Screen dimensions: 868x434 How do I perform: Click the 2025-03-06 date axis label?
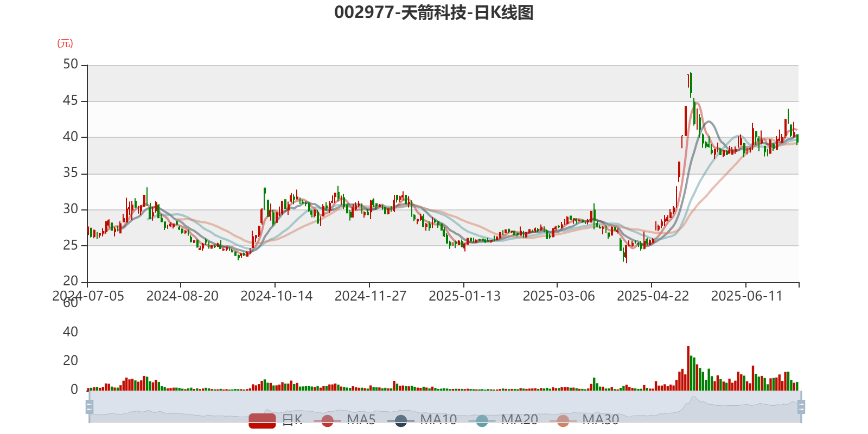[x=559, y=296]
